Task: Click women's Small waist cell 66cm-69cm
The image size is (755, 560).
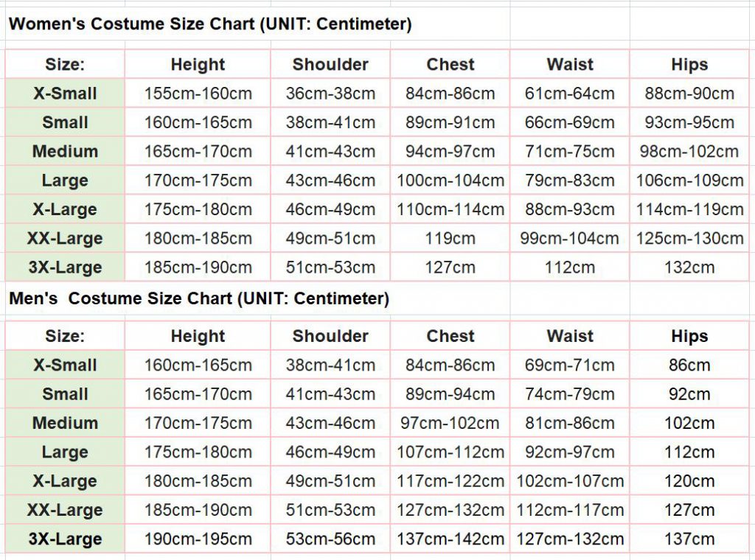Action: [x=570, y=123]
